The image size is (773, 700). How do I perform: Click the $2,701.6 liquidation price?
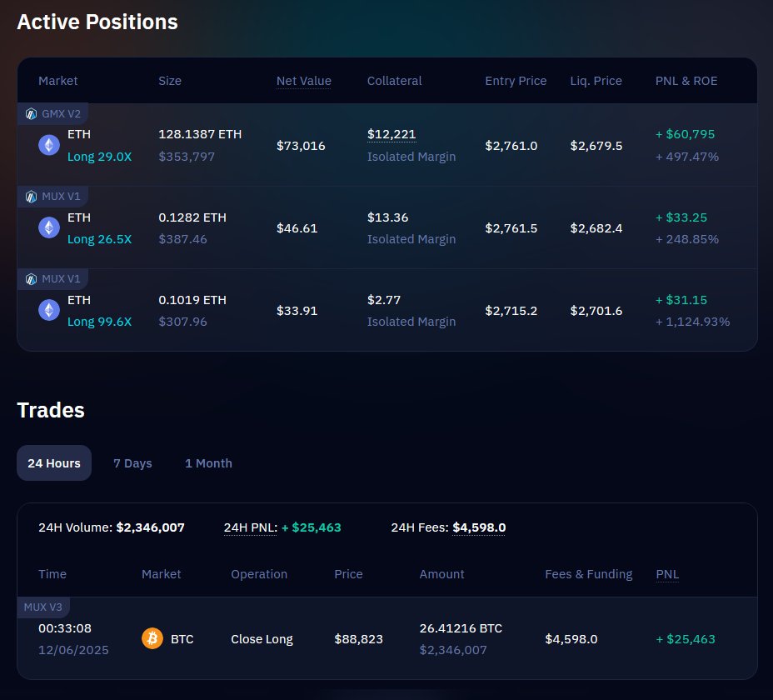click(596, 311)
